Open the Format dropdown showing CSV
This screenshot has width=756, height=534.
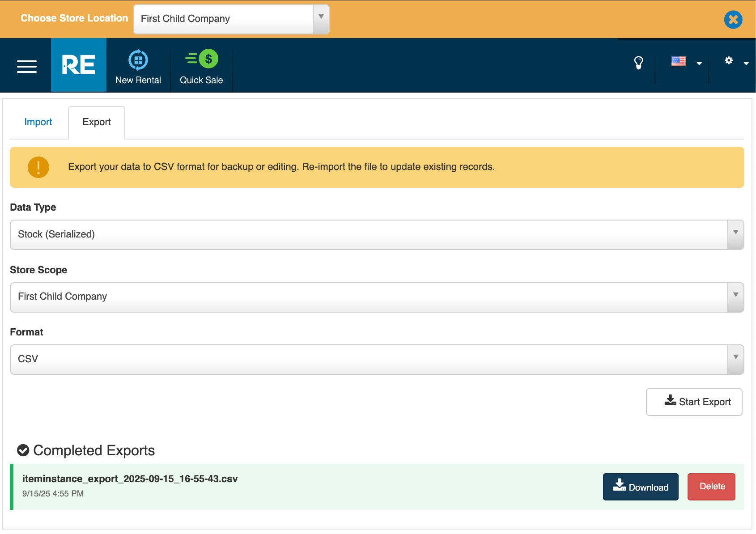(x=377, y=359)
